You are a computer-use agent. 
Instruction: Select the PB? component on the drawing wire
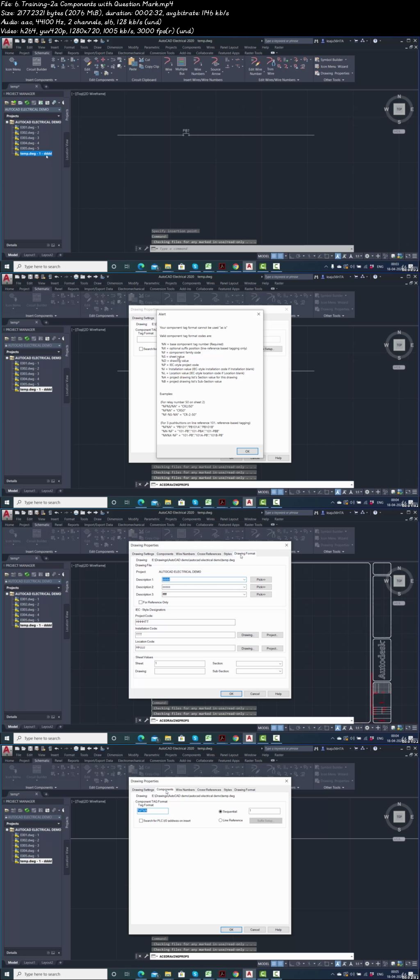(x=186, y=132)
